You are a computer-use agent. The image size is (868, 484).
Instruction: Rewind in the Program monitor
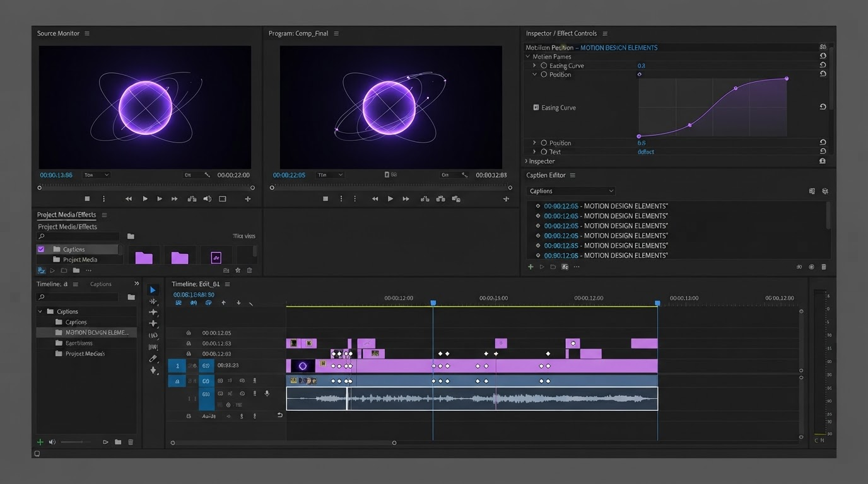tap(375, 199)
